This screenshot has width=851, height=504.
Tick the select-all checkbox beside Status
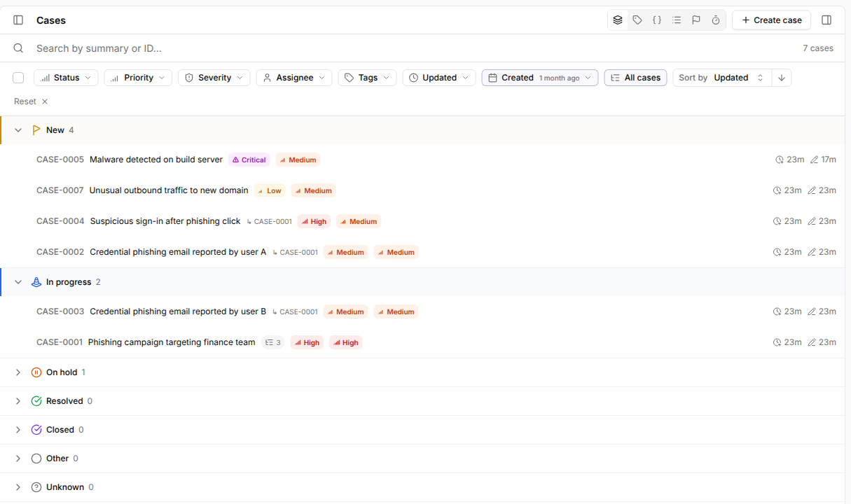tap(18, 78)
